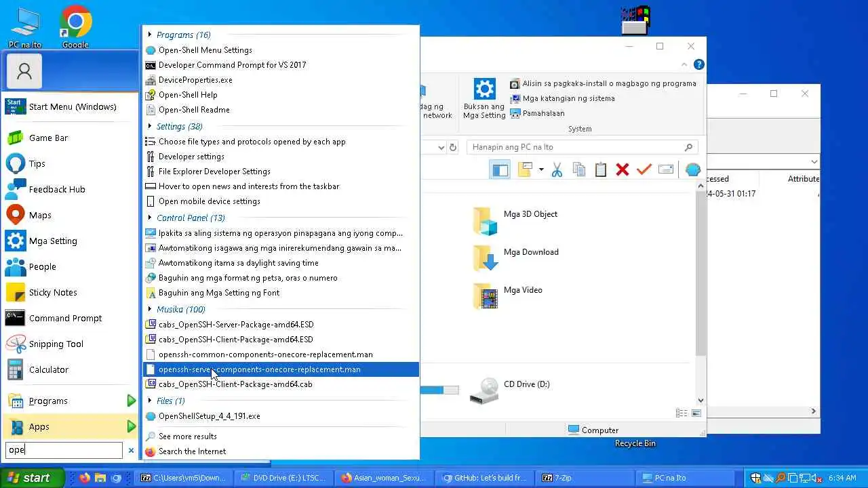Click the orange checkmark Properties icon
Viewport: 868px width, 488px height.
[x=644, y=169]
